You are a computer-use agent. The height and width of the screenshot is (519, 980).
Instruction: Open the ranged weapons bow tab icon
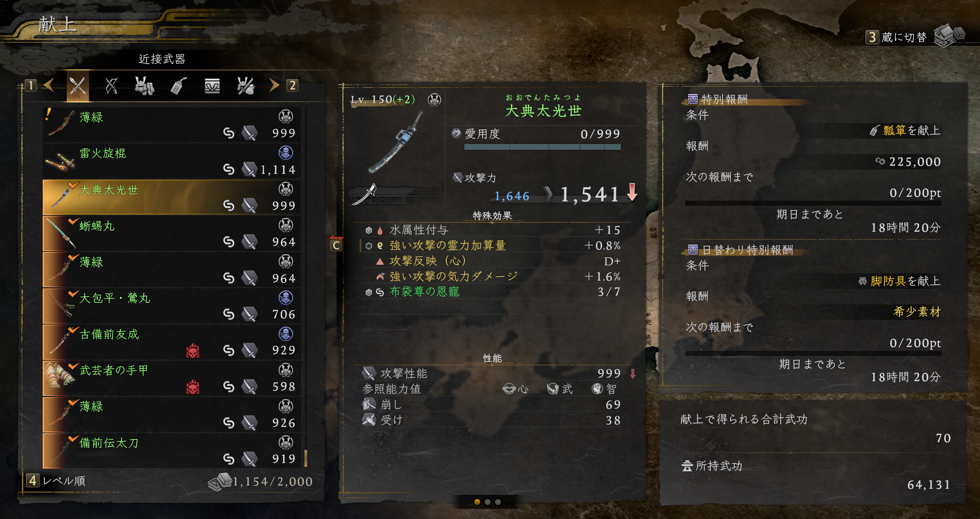coord(111,86)
